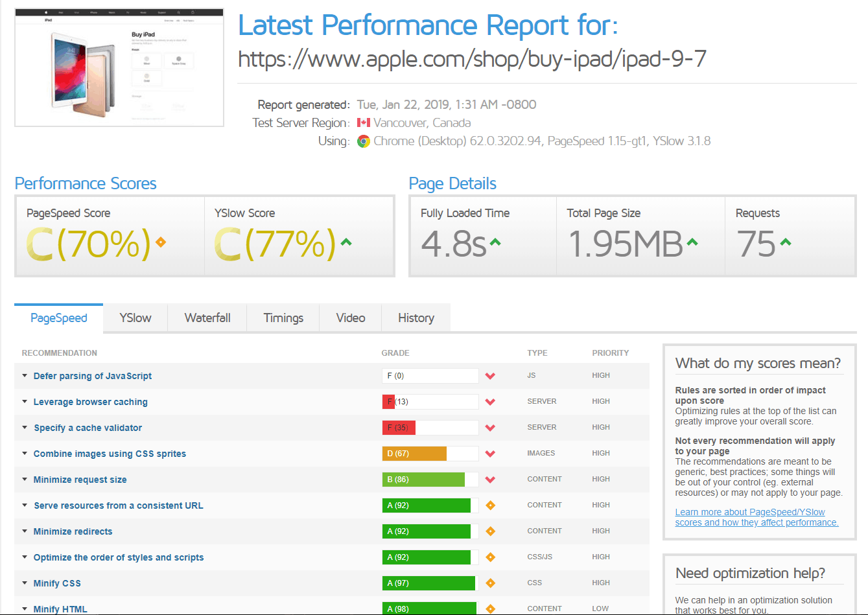Switch to the Video tab

[350, 318]
